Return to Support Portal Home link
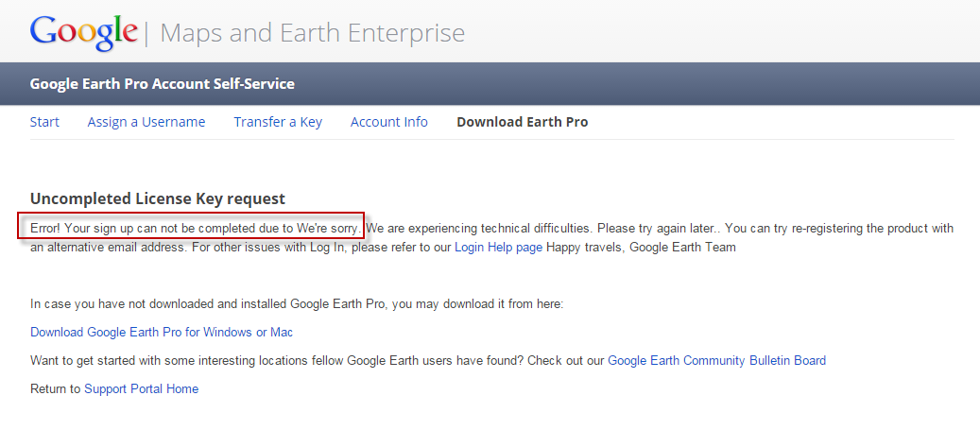Viewport: 980px width, 430px height. tap(141, 388)
